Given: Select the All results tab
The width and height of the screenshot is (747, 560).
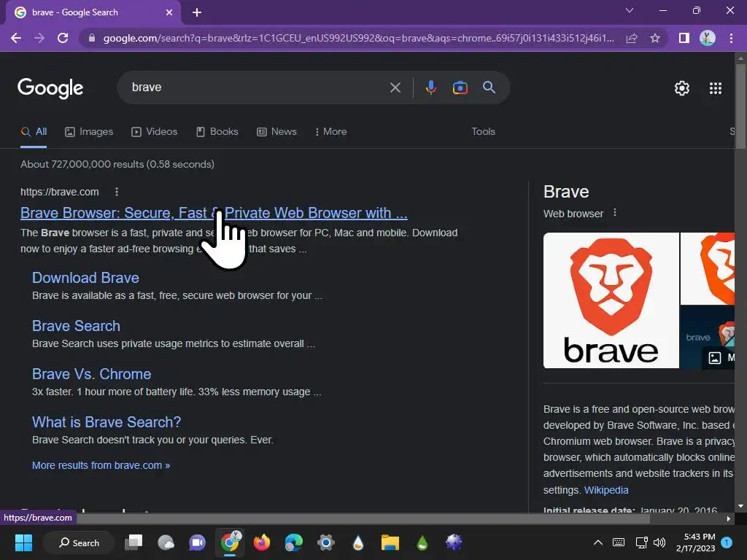Looking at the screenshot, I should click(34, 132).
